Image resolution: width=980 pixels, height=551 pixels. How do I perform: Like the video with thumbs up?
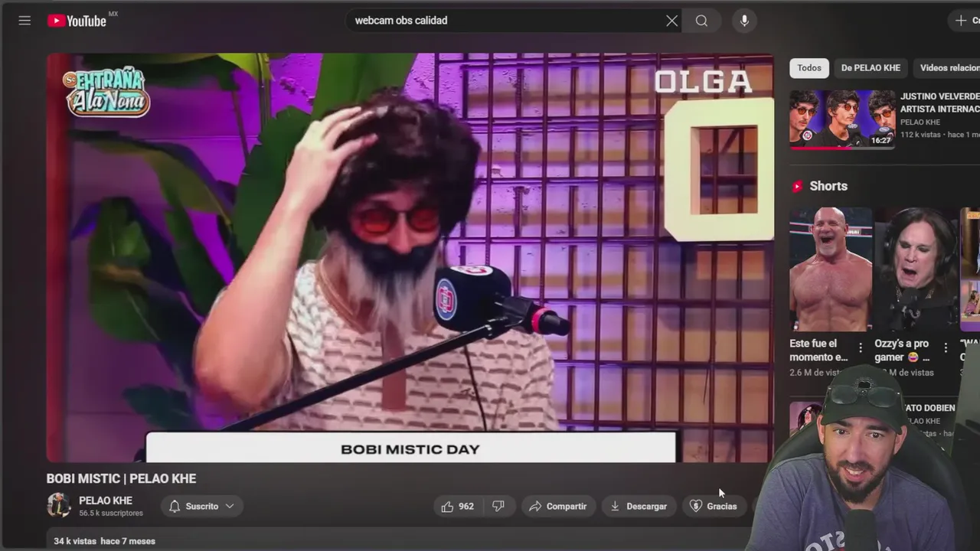(457, 506)
